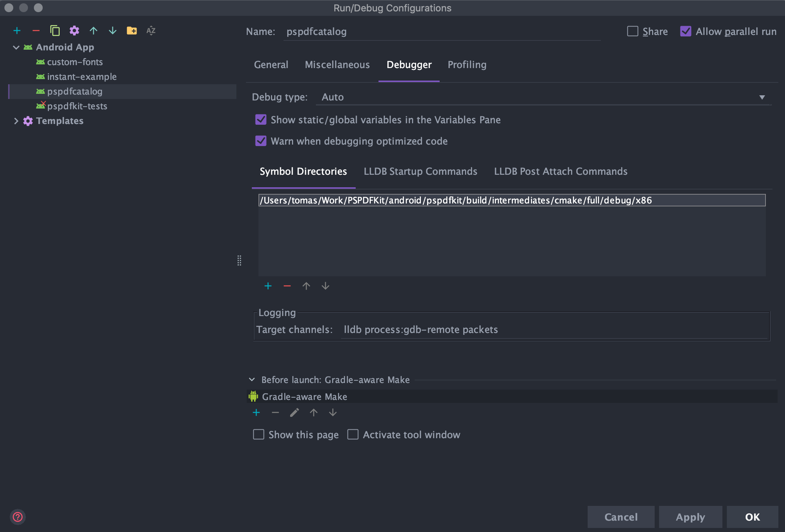Apply the configuration changes
Screen dimensions: 785x532
pyautogui.click(x=690, y=517)
